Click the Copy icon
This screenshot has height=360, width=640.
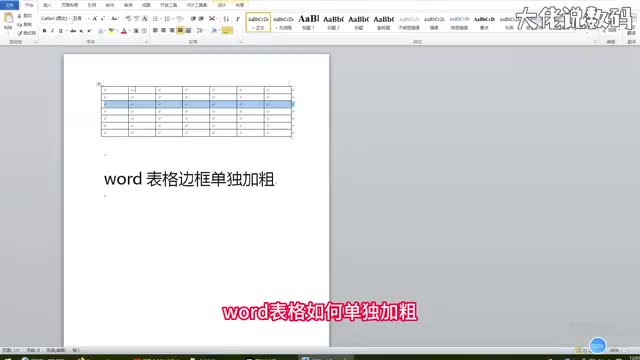point(19,24)
